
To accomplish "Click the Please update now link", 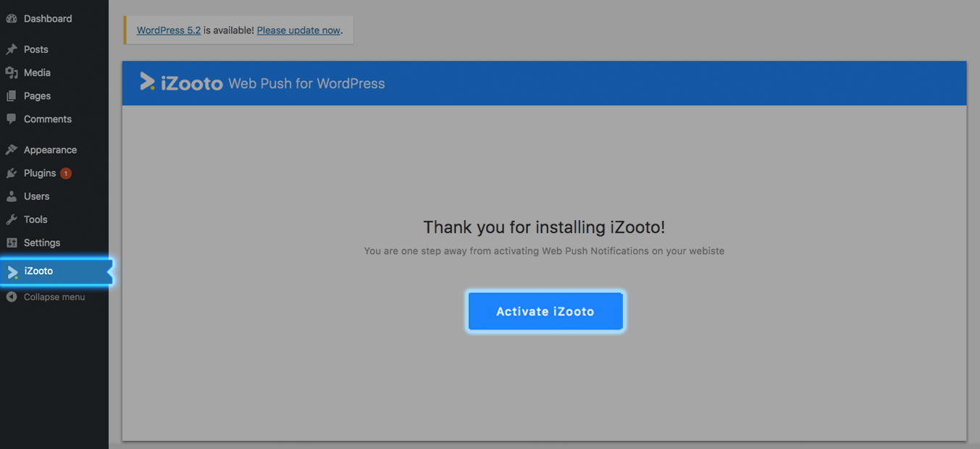I will click(x=298, y=30).
